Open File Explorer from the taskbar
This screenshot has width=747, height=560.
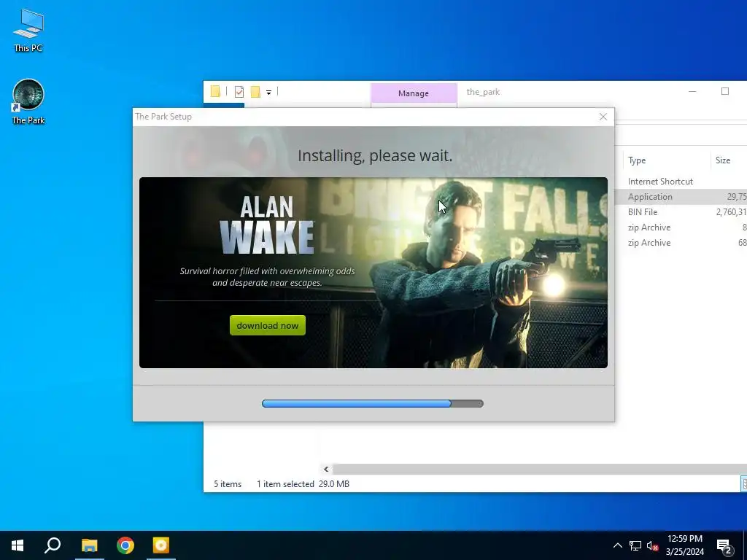tap(89, 545)
